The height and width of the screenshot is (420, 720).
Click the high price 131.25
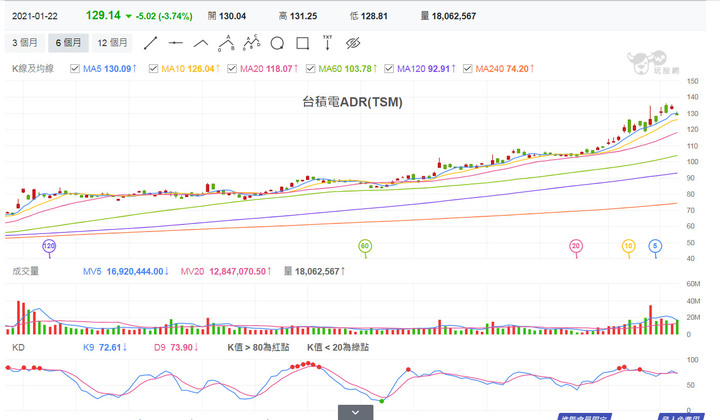click(304, 16)
